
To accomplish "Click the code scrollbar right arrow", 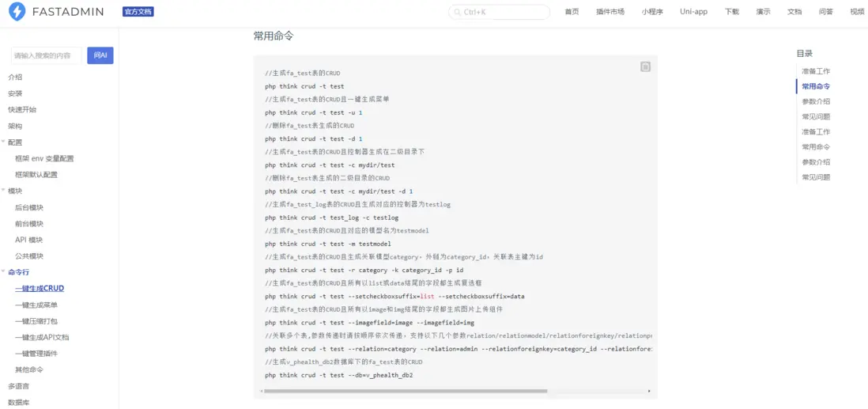I will [649, 391].
